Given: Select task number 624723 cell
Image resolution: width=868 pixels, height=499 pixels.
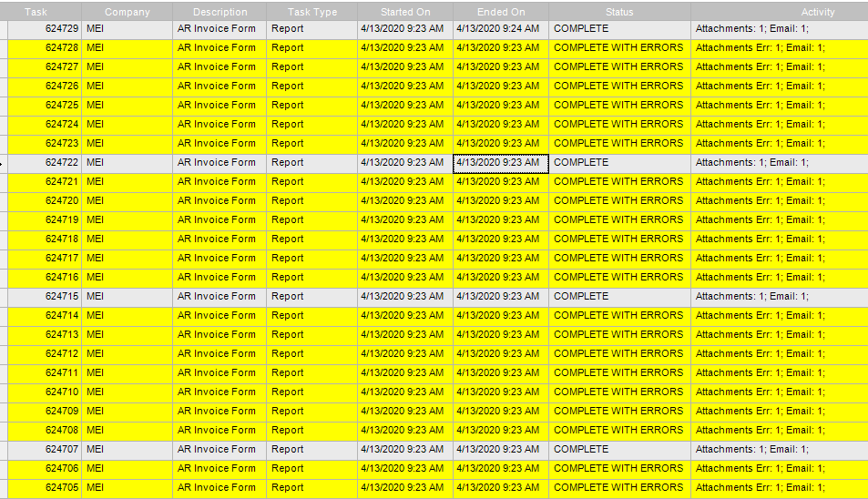Looking at the screenshot, I should 45,143.
